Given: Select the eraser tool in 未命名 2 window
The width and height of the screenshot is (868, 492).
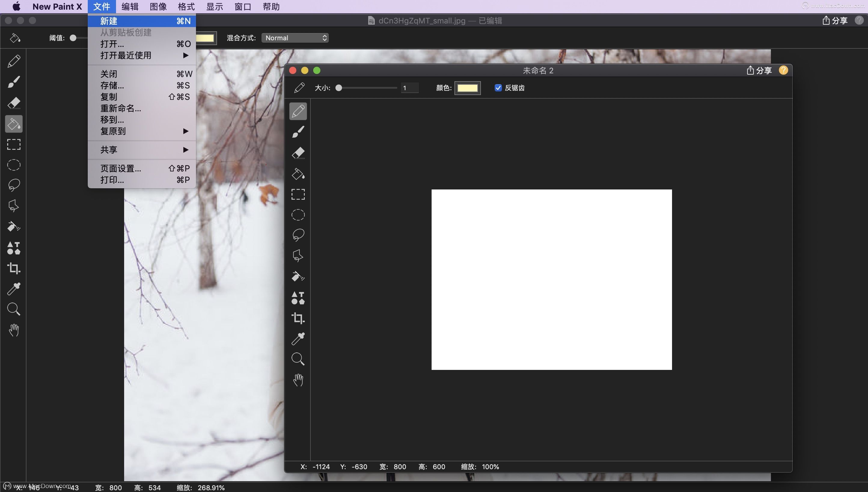Looking at the screenshot, I should point(298,153).
